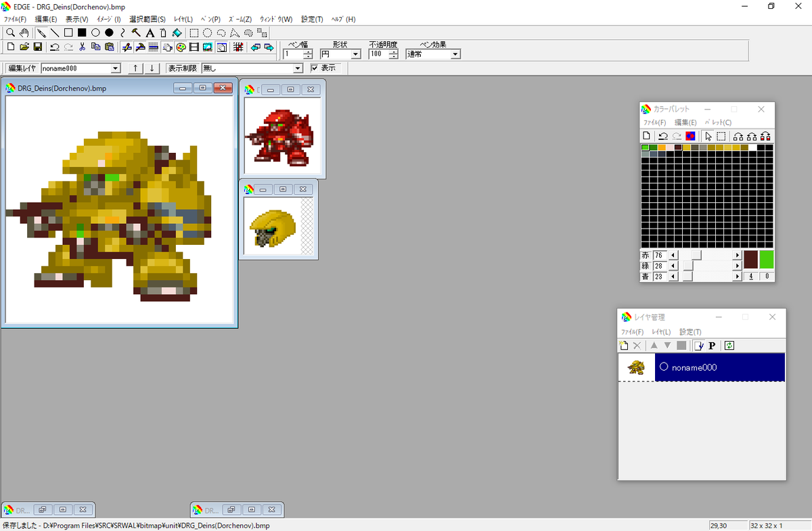Select the text A tool

[150, 32]
